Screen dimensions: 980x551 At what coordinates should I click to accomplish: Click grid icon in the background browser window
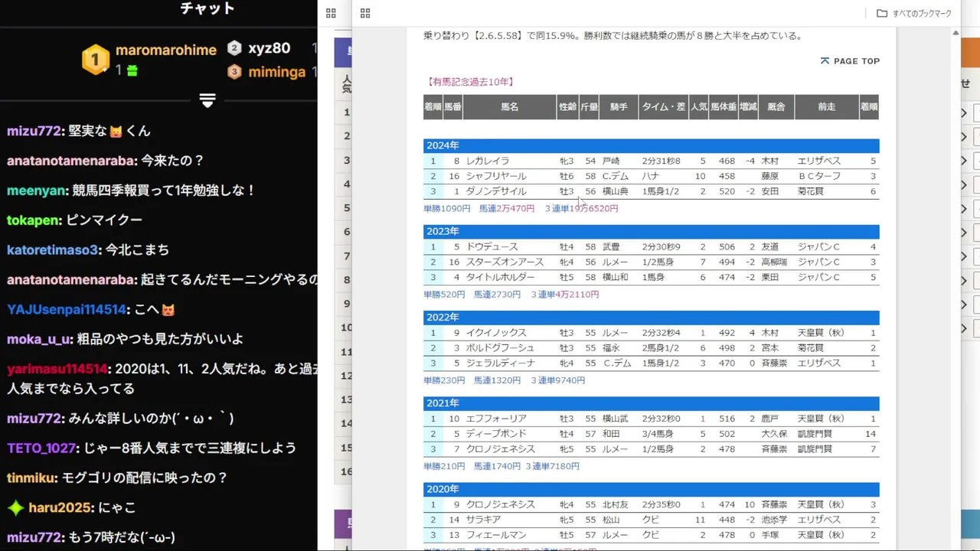[x=331, y=13]
